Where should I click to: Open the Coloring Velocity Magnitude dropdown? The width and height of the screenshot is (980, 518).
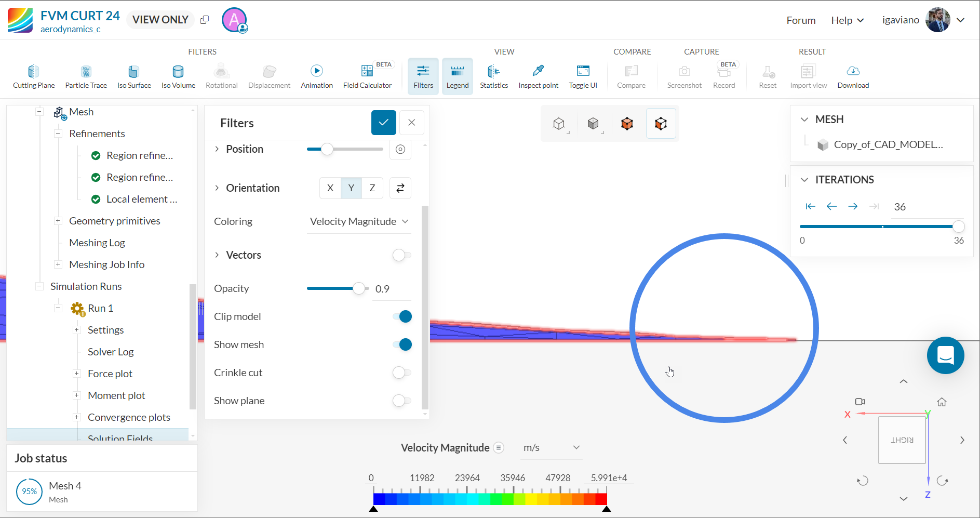(359, 222)
